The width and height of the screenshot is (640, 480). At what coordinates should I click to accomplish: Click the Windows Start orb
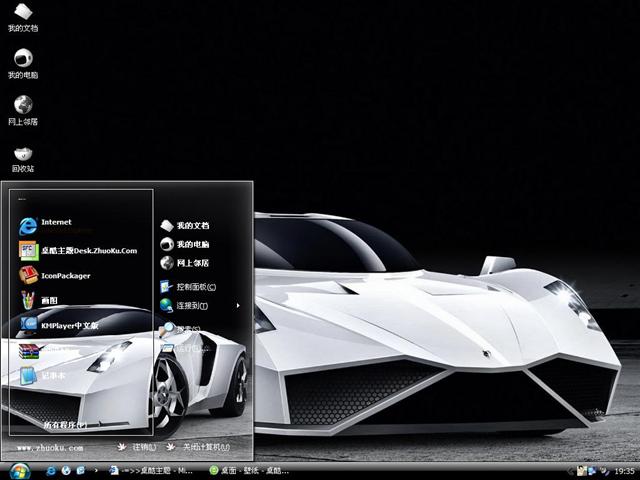[20, 470]
